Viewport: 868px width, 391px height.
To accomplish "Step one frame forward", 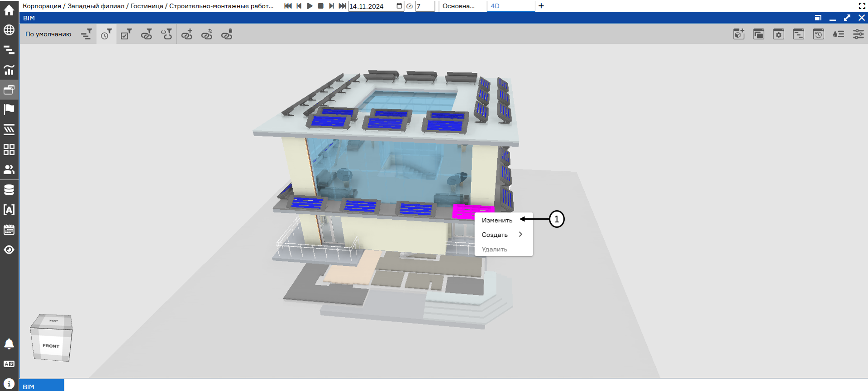I will click(x=331, y=6).
